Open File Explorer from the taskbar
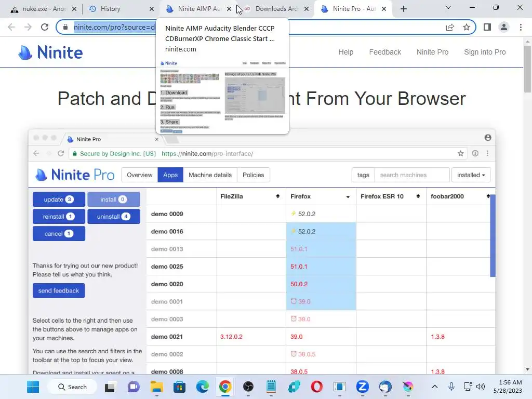Viewport: 532px width, 399px height. point(156,387)
